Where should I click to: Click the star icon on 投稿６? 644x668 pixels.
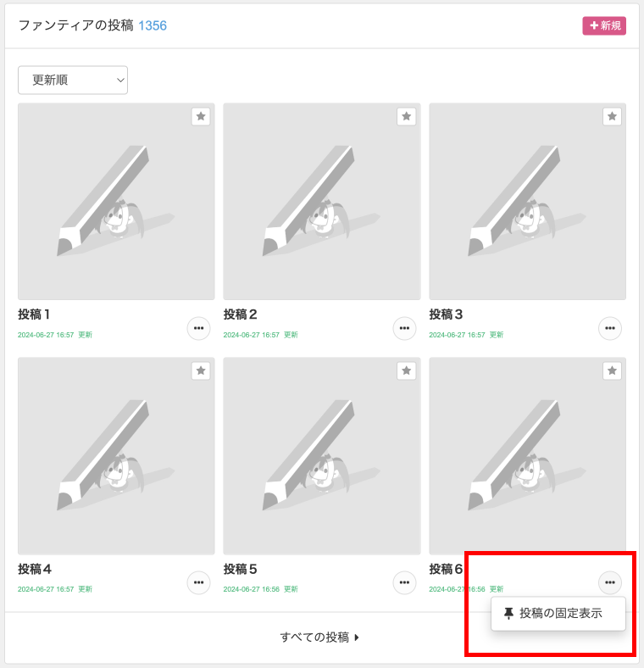tap(612, 370)
